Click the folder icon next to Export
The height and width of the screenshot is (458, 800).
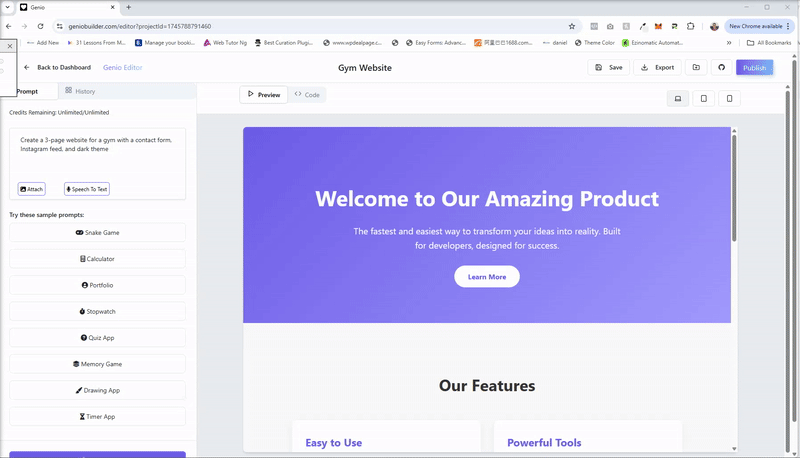[696, 68]
